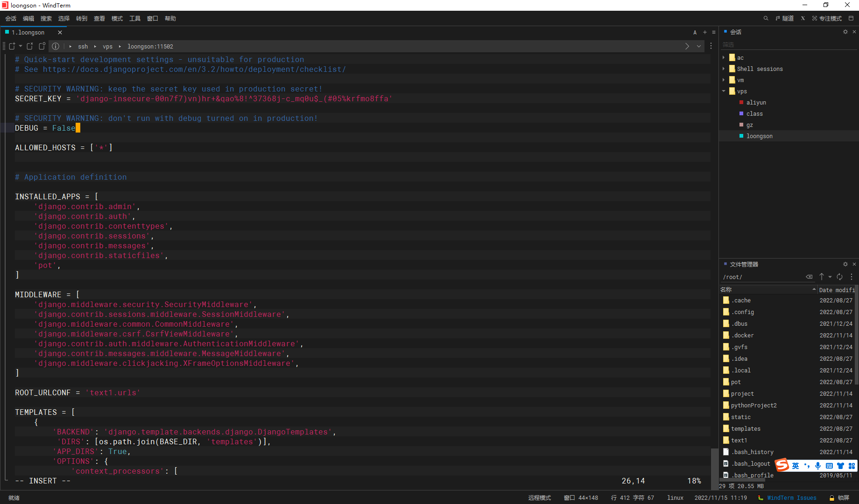The width and height of the screenshot is (859, 504).
Task: Select the loongson session in the tree
Action: pos(759,136)
